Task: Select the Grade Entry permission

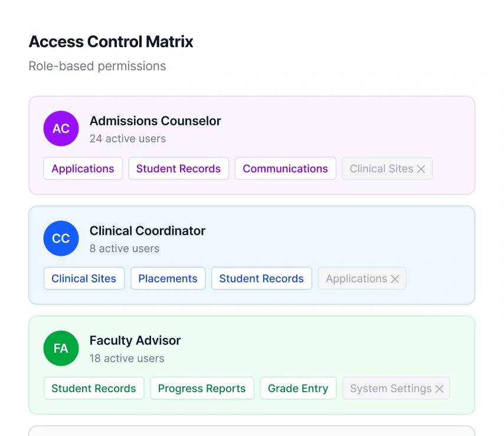Action: click(x=298, y=388)
